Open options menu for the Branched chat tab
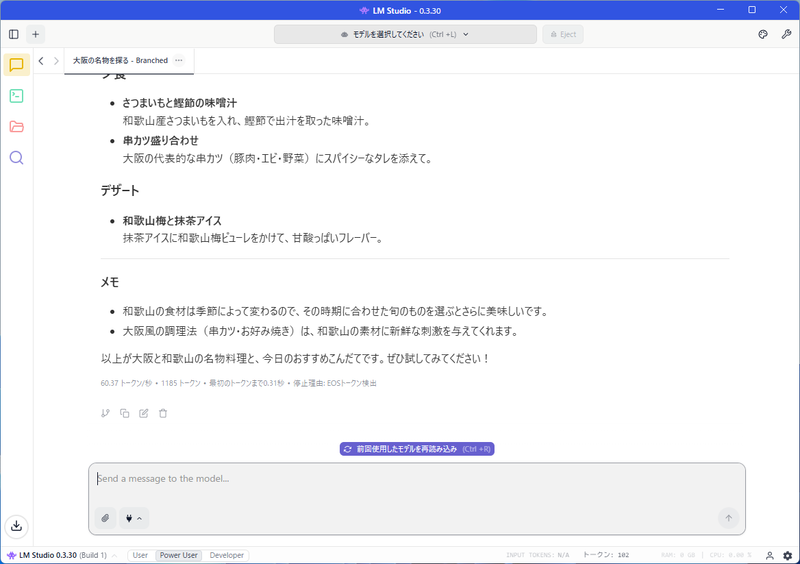Image resolution: width=800 pixels, height=564 pixels. (x=179, y=60)
